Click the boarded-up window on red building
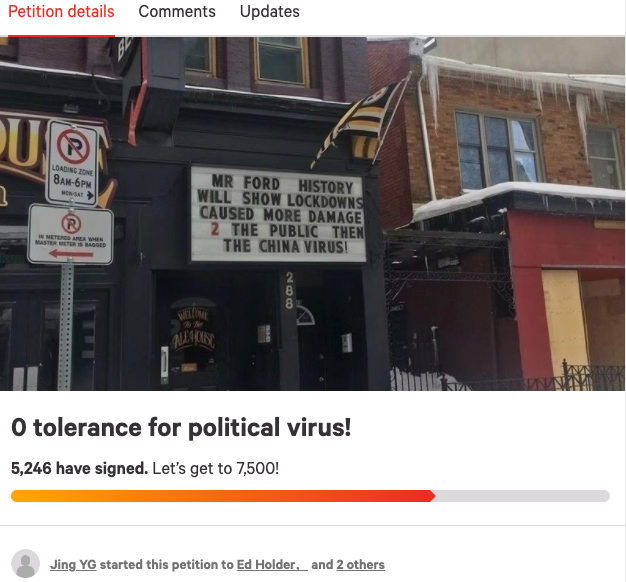 [x=565, y=321]
